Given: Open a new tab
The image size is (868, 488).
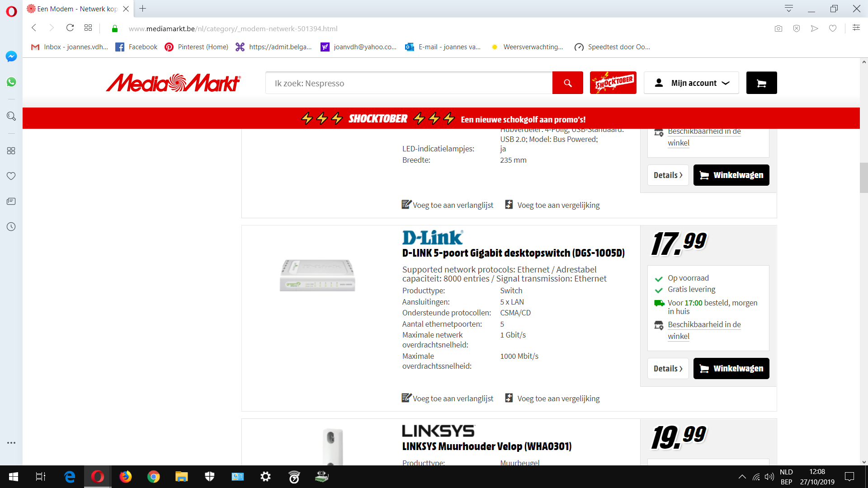Looking at the screenshot, I should click(142, 9).
